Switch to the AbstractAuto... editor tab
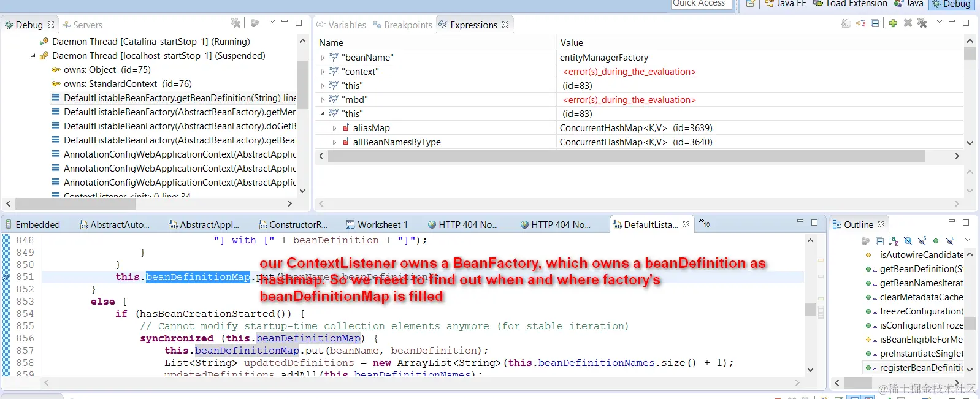980x399 pixels. pos(114,225)
